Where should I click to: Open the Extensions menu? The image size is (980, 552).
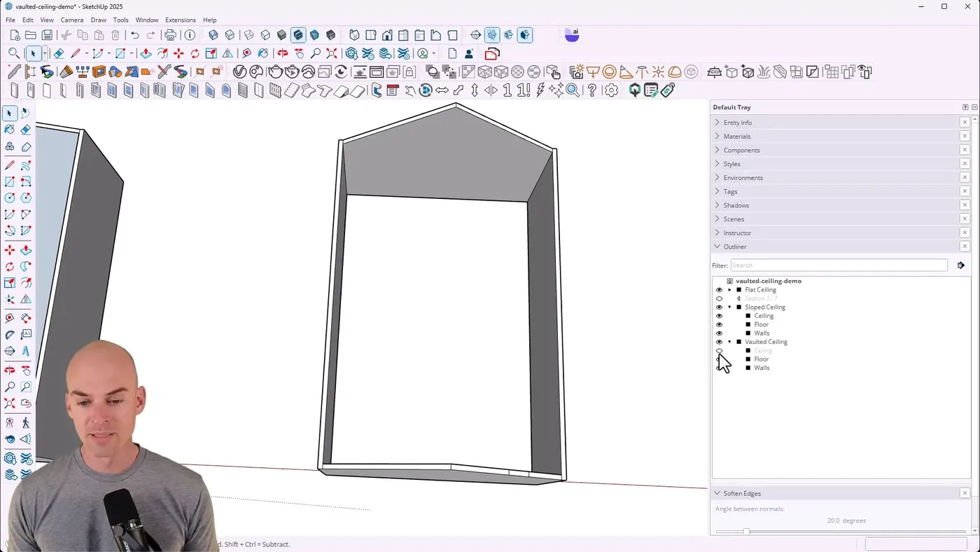180,20
